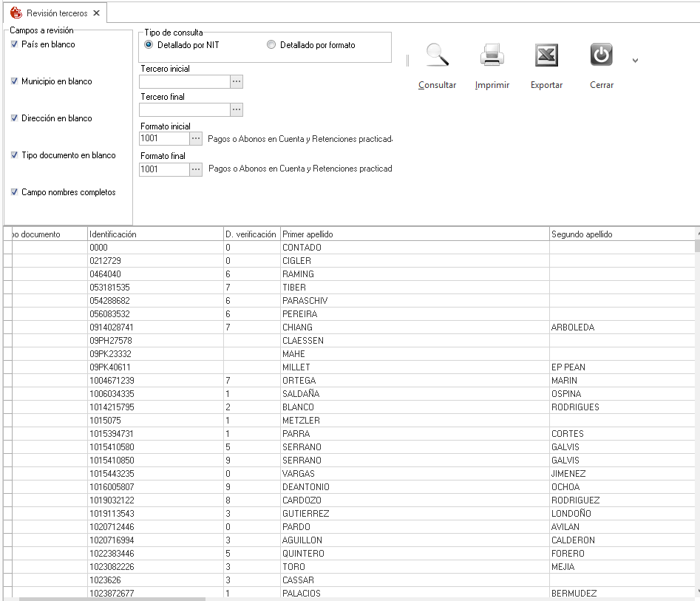Screen dimensions: 700x601
Task: Uncheck País en blanco checkbox
Action: 15,44
